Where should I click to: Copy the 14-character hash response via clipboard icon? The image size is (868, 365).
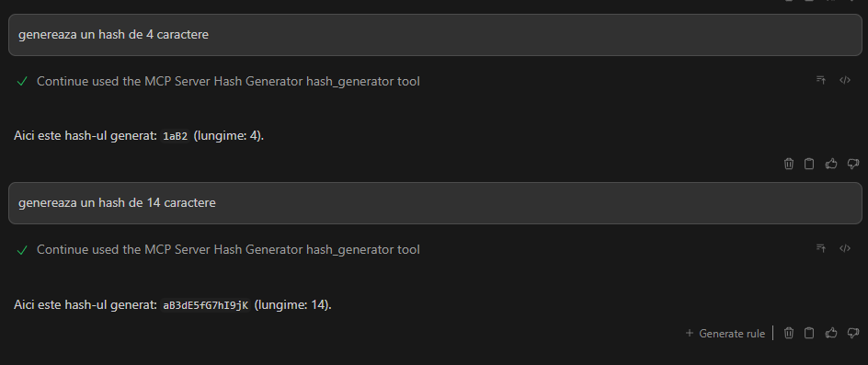tap(809, 333)
